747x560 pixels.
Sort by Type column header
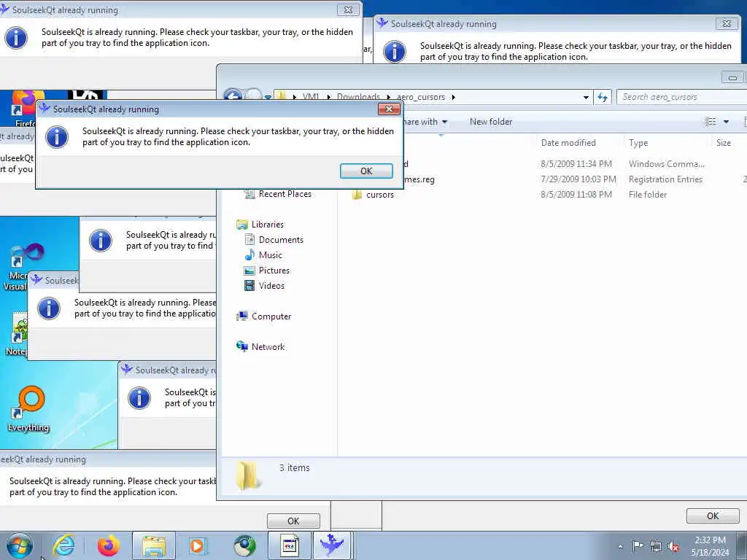tap(638, 143)
